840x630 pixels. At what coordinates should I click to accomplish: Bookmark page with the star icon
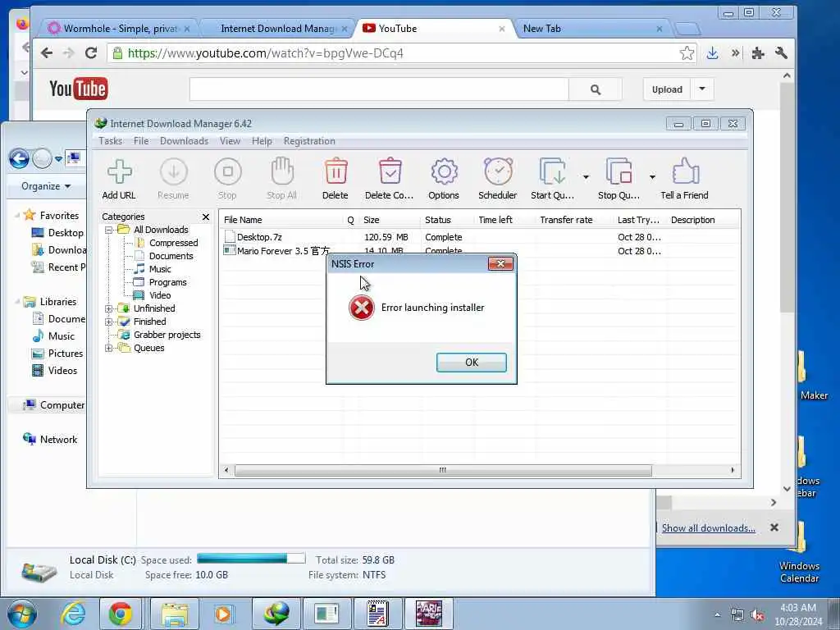click(x=687, y=53)
